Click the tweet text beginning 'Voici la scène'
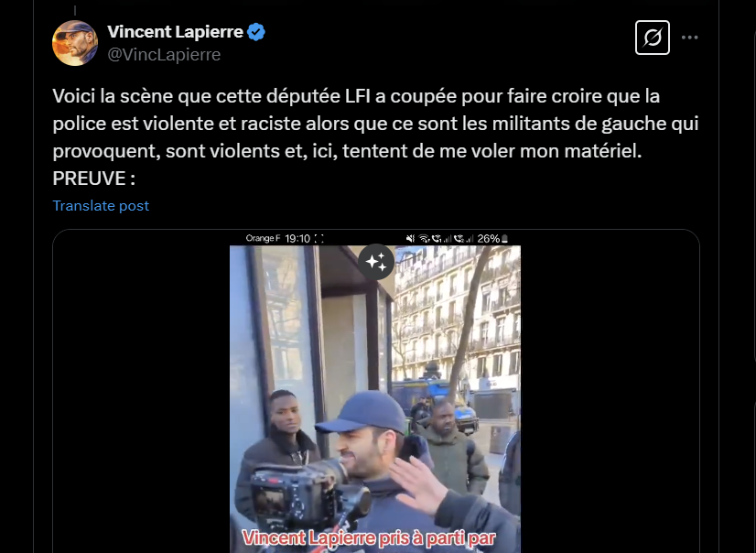The width and height of the screenshot is (756, 553). tap(375, 137)
